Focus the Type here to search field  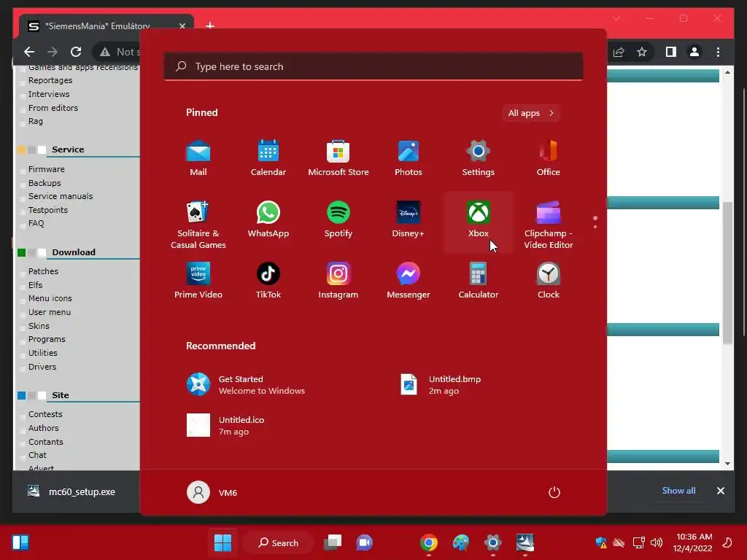coord(373,66)
